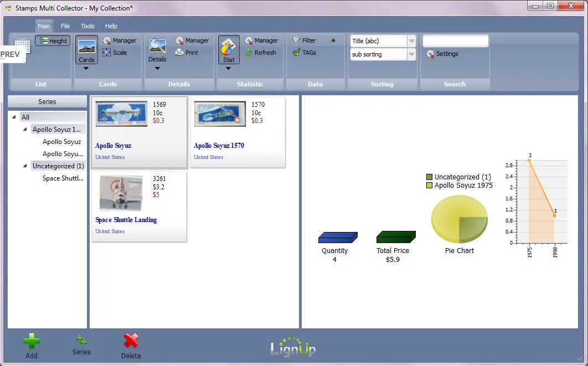Open the Tools menu
588x366 pixels.
tap(87, 26)
